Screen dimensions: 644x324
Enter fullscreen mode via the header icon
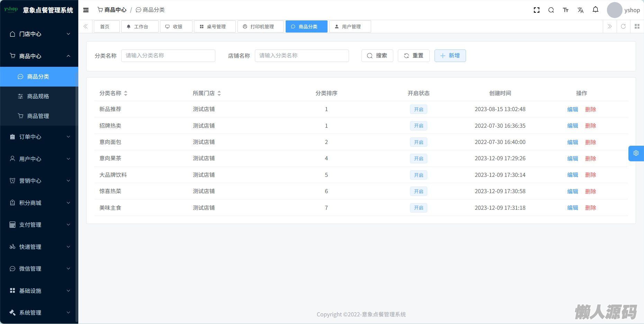pyautogui.click(x=537, y=10)
